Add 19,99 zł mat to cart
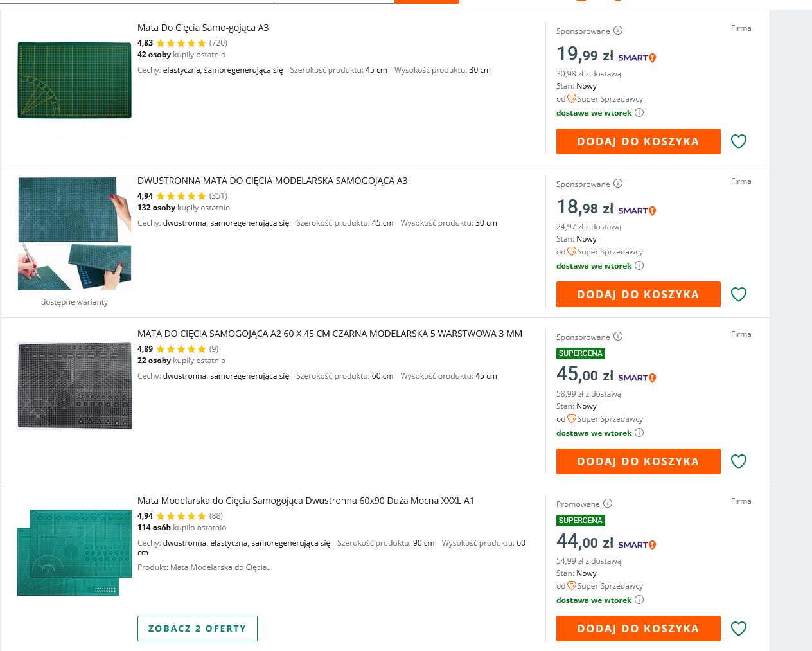812x651 pixels. [639, 141]
